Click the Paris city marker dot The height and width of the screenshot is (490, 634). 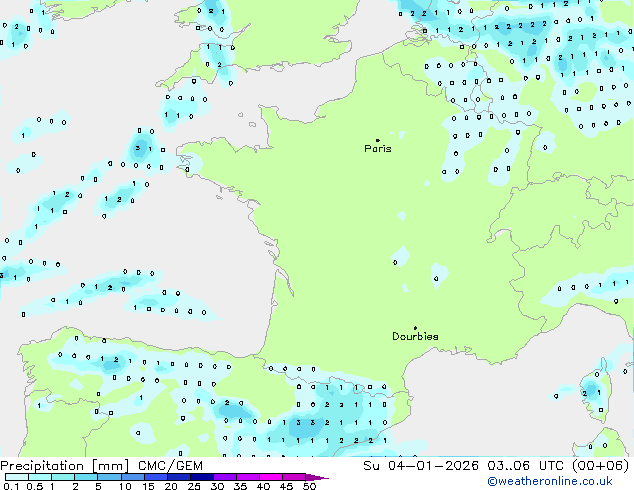coord(377,141)
